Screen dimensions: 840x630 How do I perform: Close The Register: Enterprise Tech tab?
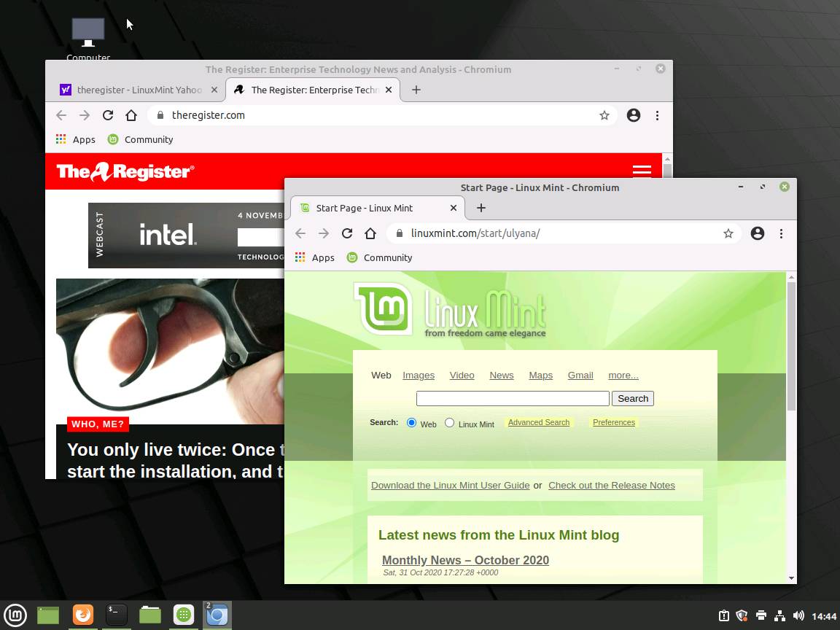389,90
